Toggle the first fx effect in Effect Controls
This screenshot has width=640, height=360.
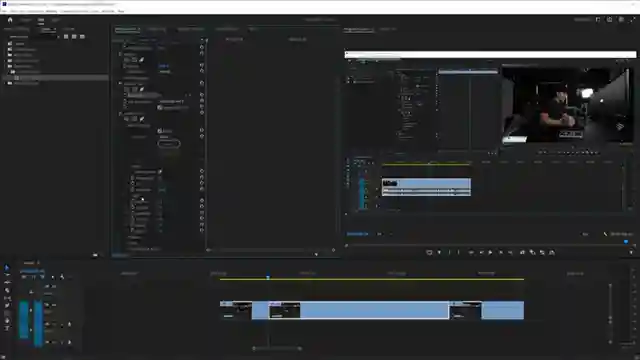pyautogui.click(x=120, y=54)
